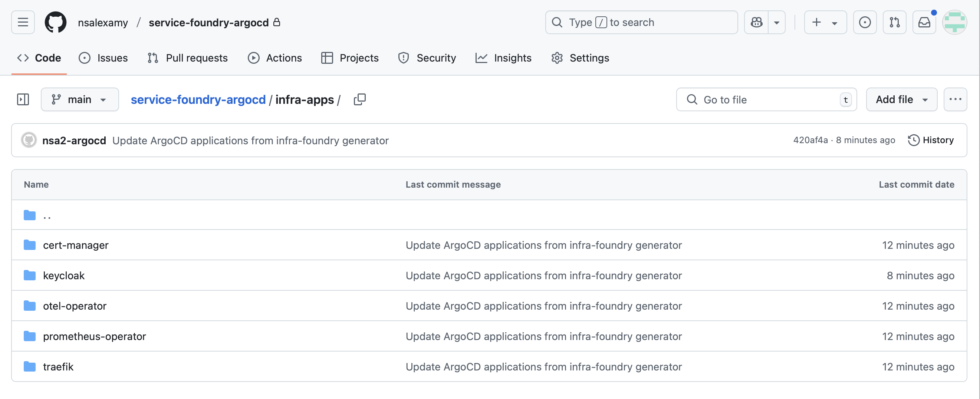Open the prometheus-operator folder
Viewport: 980px width, 399px height.
tap(94, 336)
